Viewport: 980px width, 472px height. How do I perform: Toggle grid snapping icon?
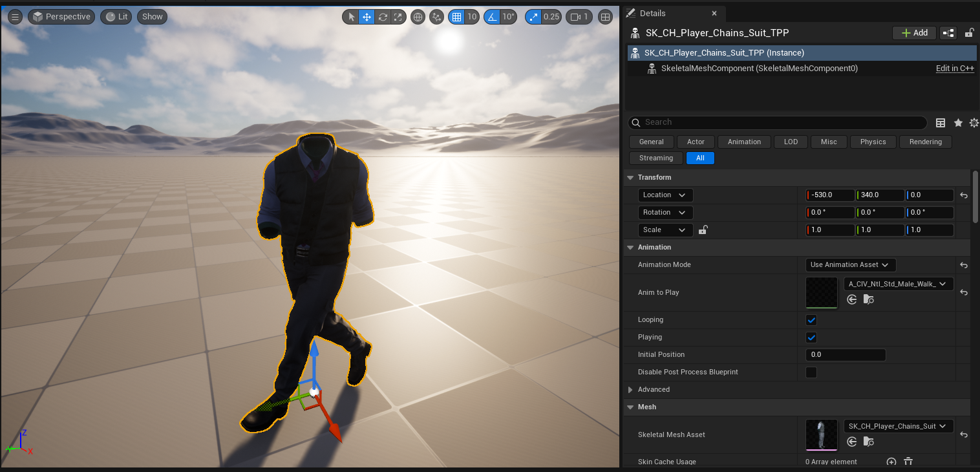456,17
